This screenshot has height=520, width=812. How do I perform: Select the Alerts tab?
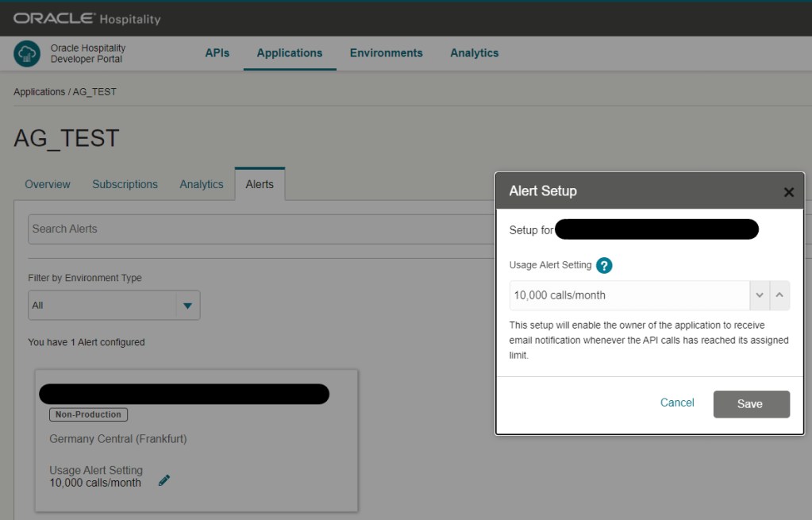tap(260, 184)
